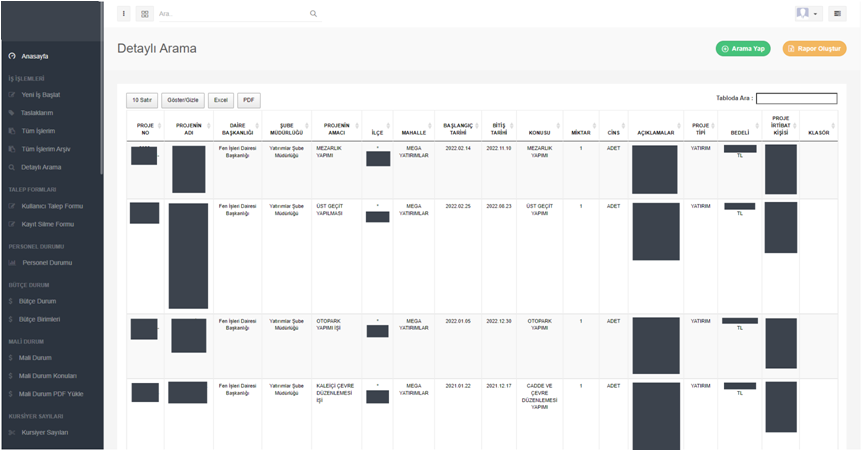Viewport: 862px width, 451px height.
Task: Click the Kursiyer Sayıları sidebar icon
Action: [11, 432]
